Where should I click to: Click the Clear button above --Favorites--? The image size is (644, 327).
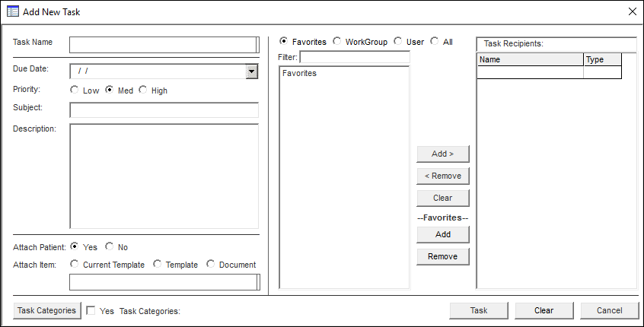pyautogui.click(x=443, y=198)
